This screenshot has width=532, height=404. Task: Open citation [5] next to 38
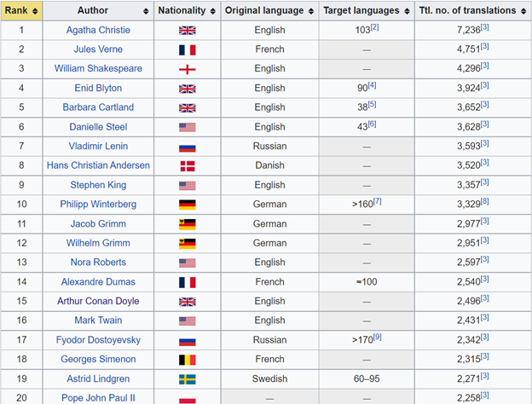tap(373, 105)
